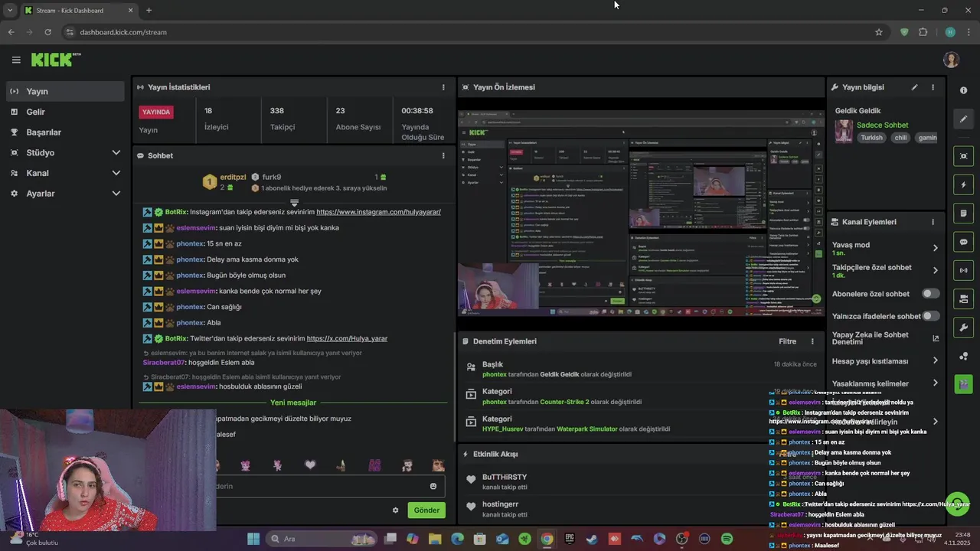
Task: Open the hamburger navigation menu
Action: point(16,60)
